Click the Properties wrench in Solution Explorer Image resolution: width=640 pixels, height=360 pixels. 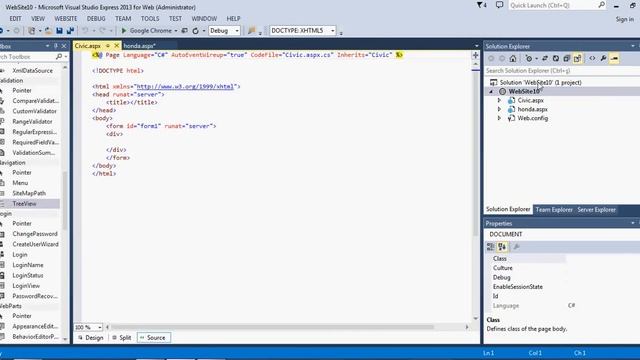tap(603, 58)
